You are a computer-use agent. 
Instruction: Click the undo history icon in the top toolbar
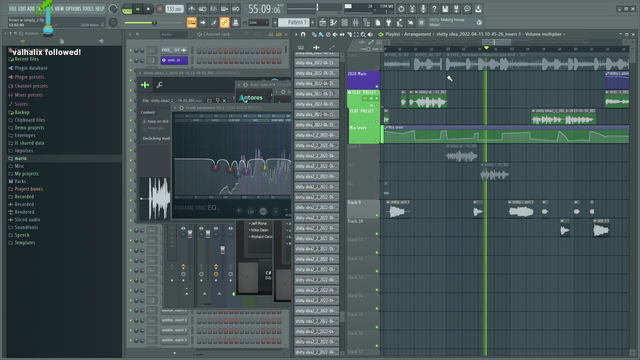(x=401, y=9)
